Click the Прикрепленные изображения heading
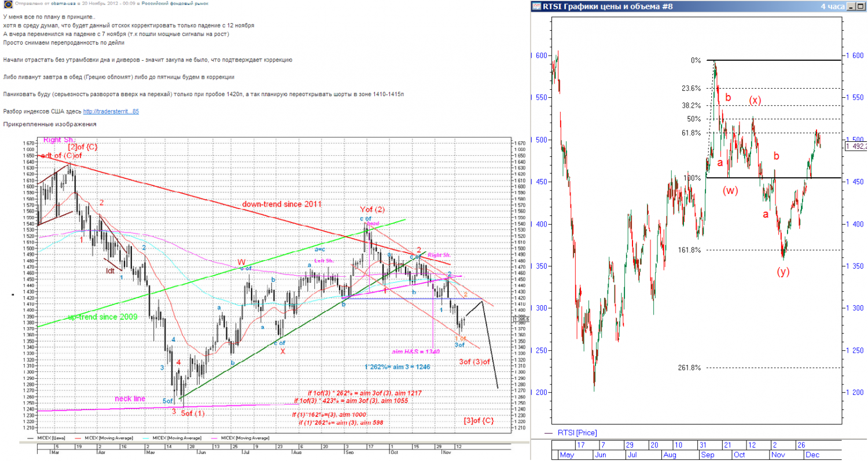 (x=50, y=125)
